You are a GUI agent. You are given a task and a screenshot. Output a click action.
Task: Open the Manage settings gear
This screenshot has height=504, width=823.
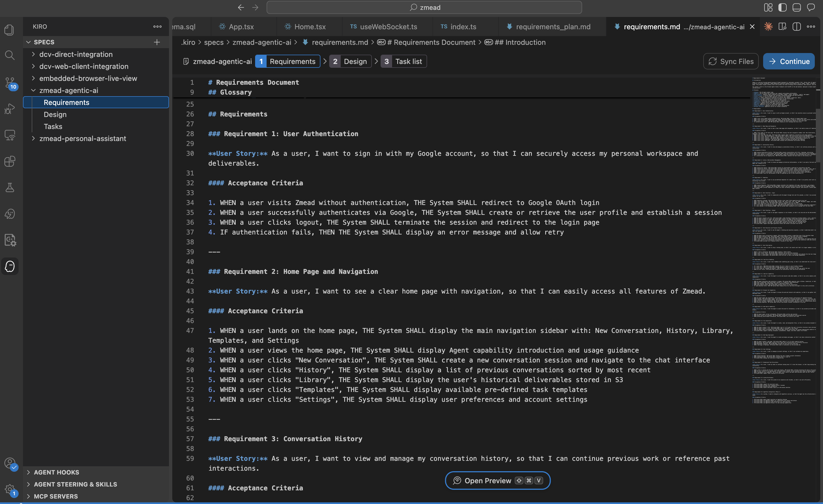click(9, 488)
